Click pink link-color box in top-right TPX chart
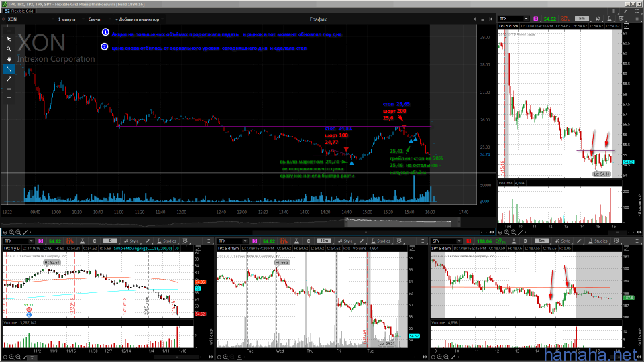 tap(535, 19)
